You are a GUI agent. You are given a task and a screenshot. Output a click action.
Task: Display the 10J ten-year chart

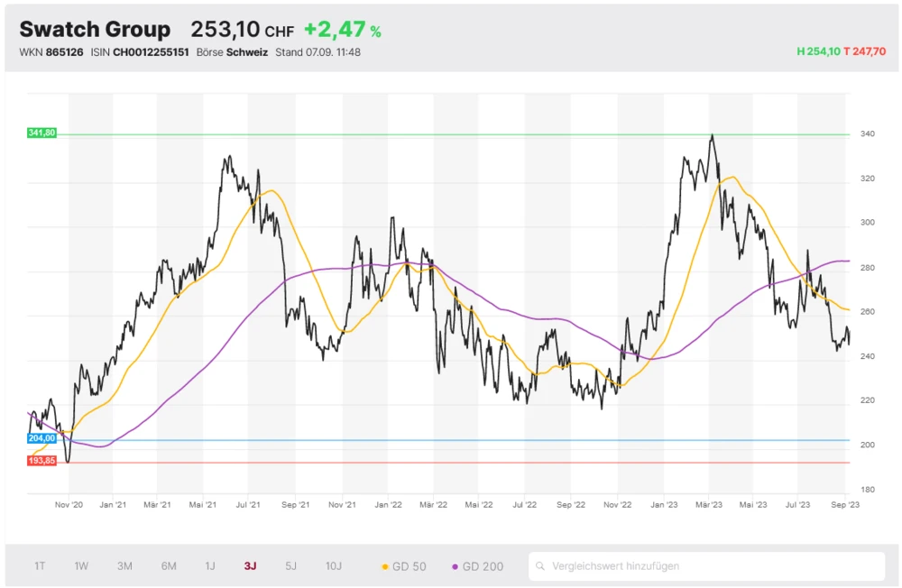(x=334, y=566)
